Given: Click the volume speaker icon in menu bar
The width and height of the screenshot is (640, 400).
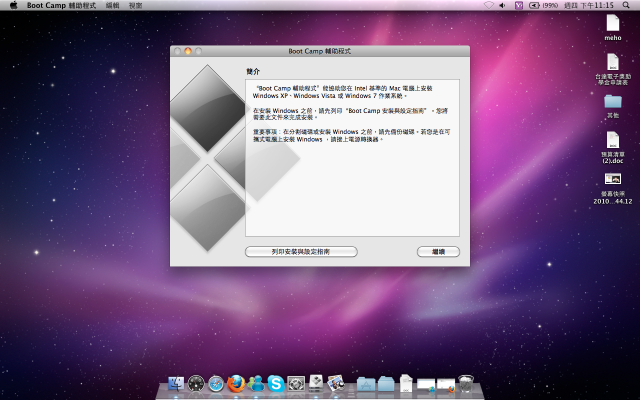Looking at the screenshot, I should click(503, 5).
